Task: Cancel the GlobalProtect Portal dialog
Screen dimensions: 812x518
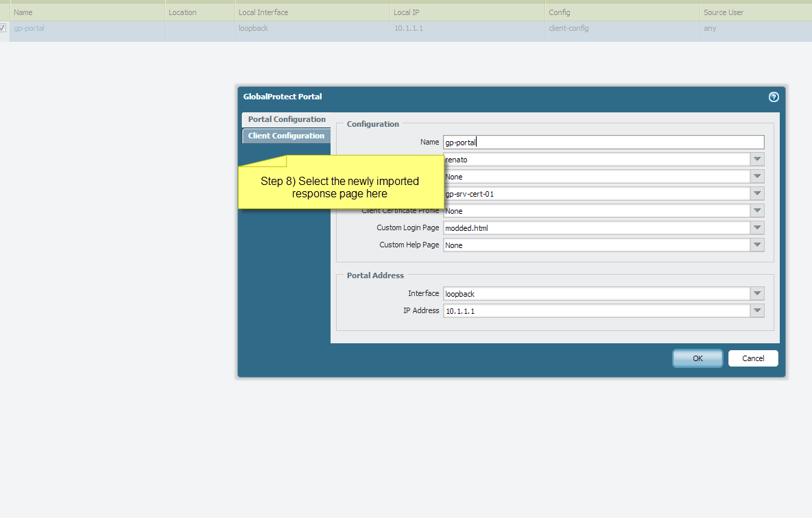Action: point(753,358)
